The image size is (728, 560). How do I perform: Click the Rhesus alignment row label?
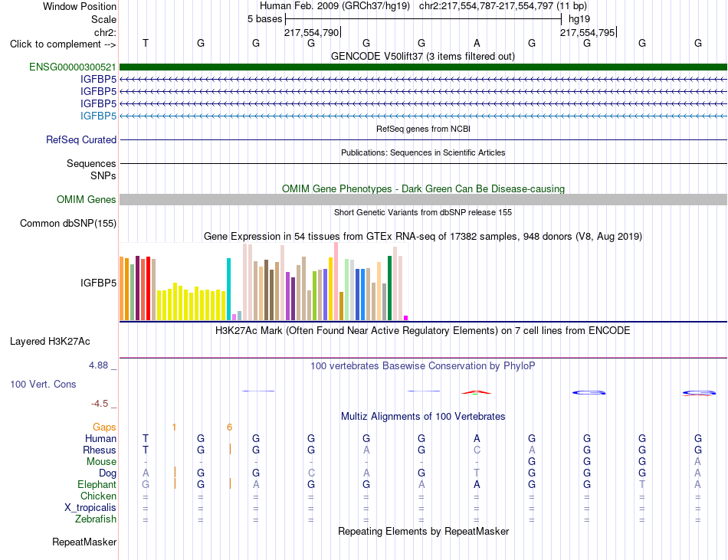pos(100,450)
